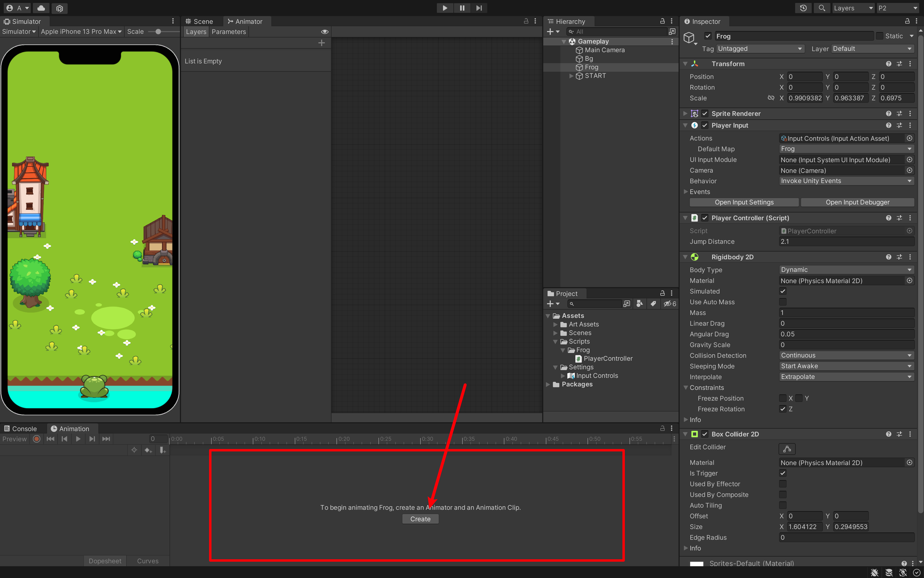
Task: Open the Tag Untagged dropdown
Action: point(760,48)
